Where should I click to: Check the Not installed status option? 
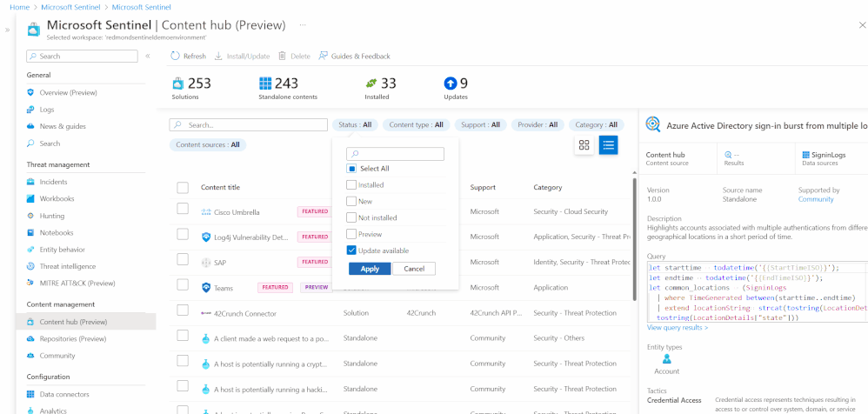click(351, 217)
